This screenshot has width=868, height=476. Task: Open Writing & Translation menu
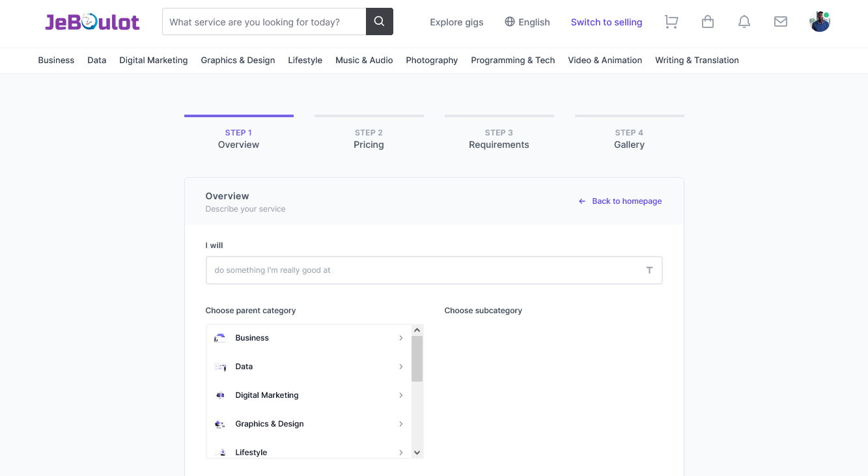697,60
